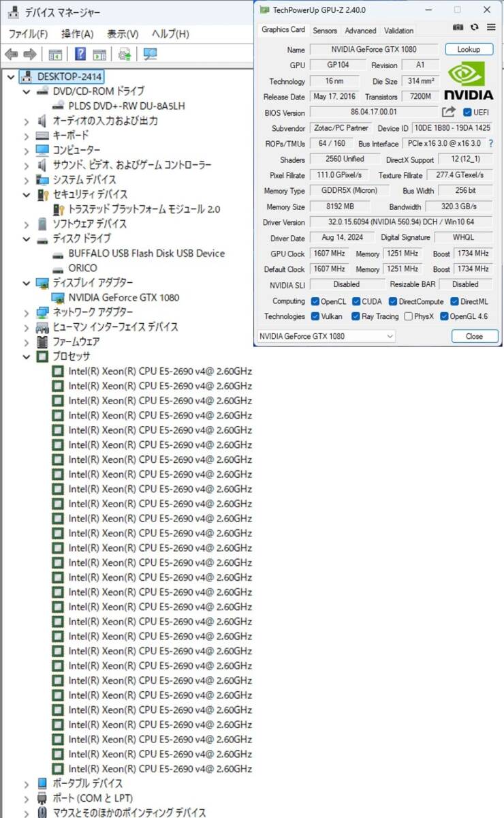Click the show/hide console tree toolbar icon
Screen dimensions: 504x818
click(55, 55)
